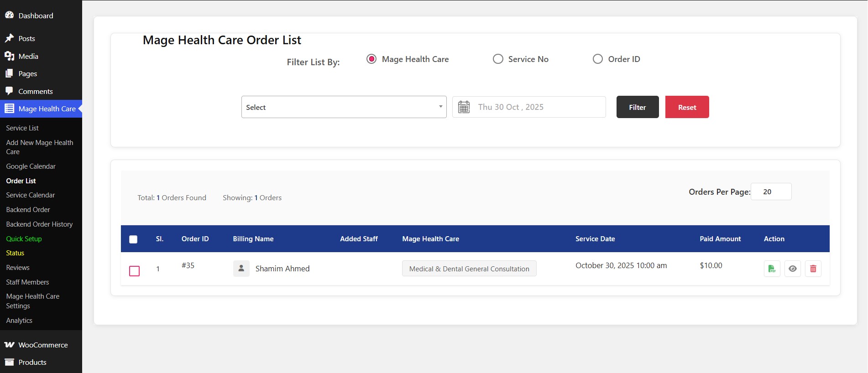868x373 pixels.
Task: View order details eye icon
Action: [x=793, y=269]
